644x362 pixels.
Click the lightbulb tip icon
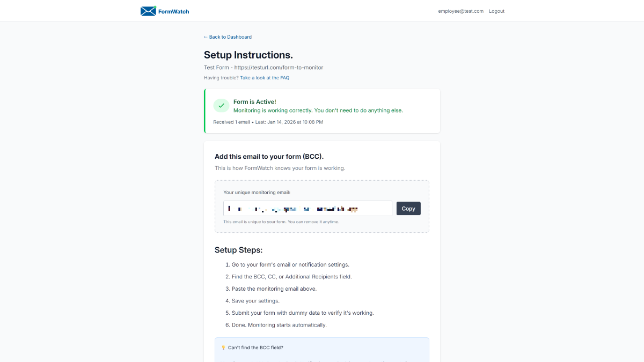click(x=223, y=348)
